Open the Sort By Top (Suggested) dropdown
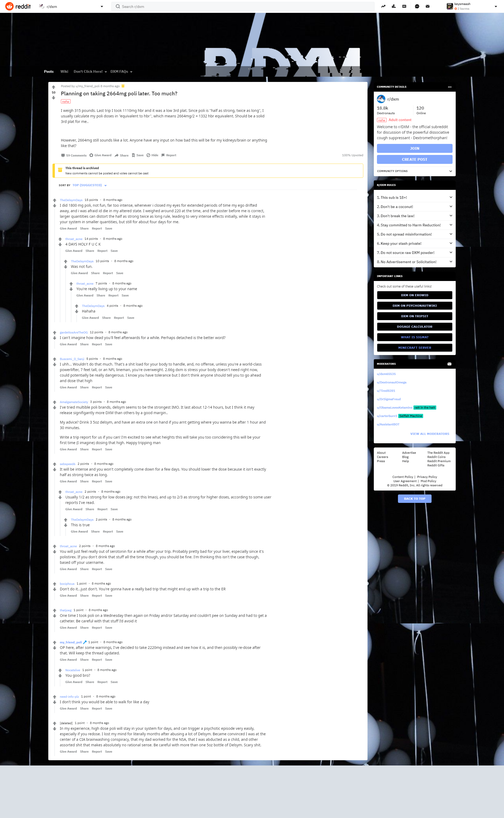The width and height of the screenshot is (504, 818). pos(89,185)
